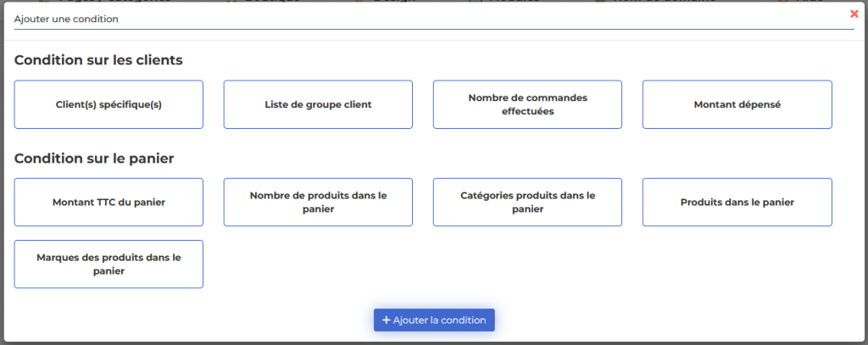The width and height of the screenshot is (868, 345).
Task: Click the Condition sur le panier heading
Action: pos(94,159)
